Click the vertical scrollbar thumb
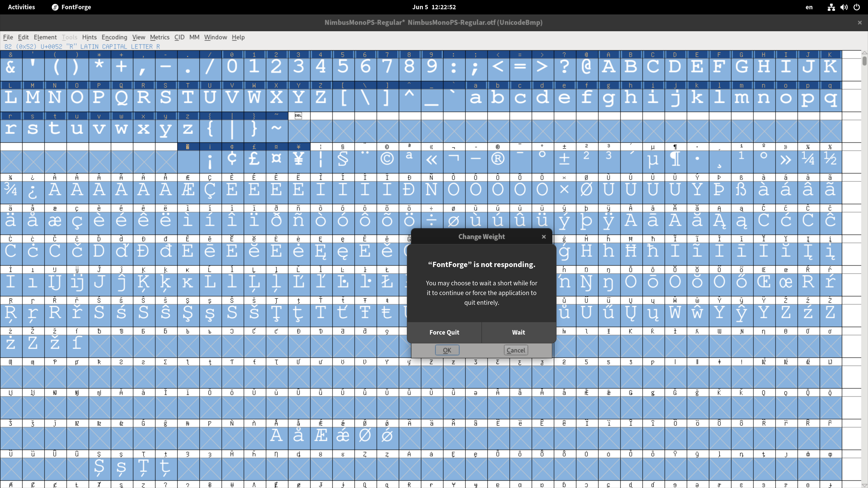This screenshot has width=868, height=488. click(x=865, y=61)
